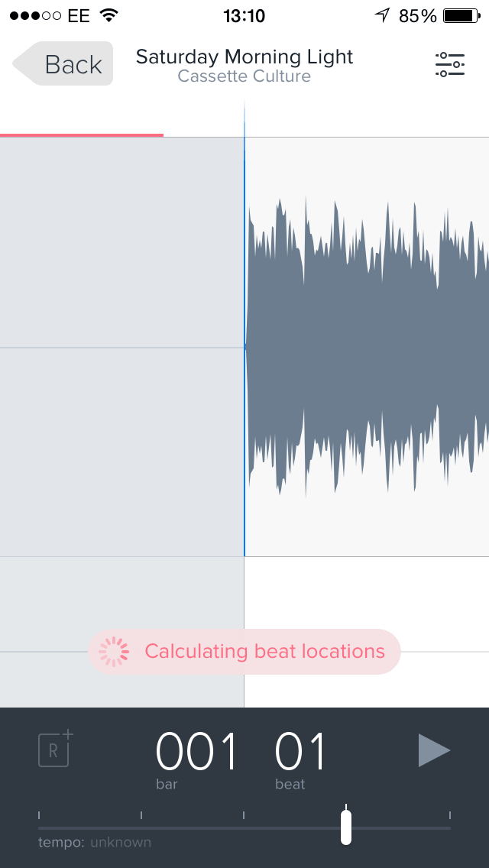Click the beat counter showing 01

pyautogui.click(x=301, y=752)
